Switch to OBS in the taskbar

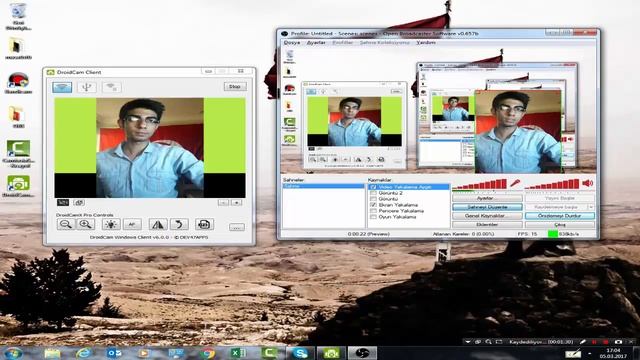coord(362,353)
